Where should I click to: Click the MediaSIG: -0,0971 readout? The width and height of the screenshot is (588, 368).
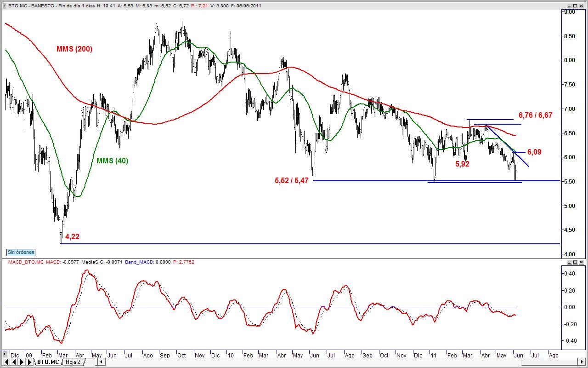click(x=102, y=262)
